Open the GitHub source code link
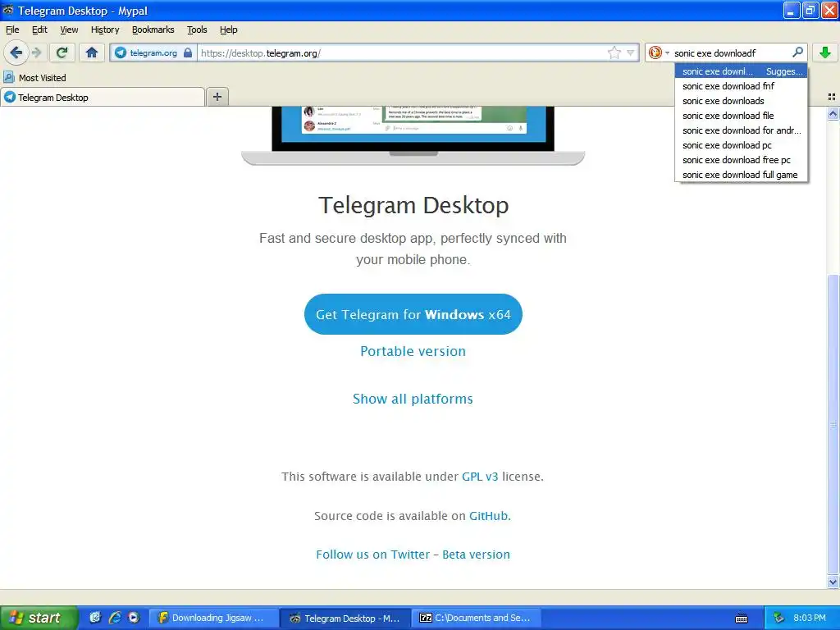This screenshot has width=840, height=630. [x=489, y=516]
